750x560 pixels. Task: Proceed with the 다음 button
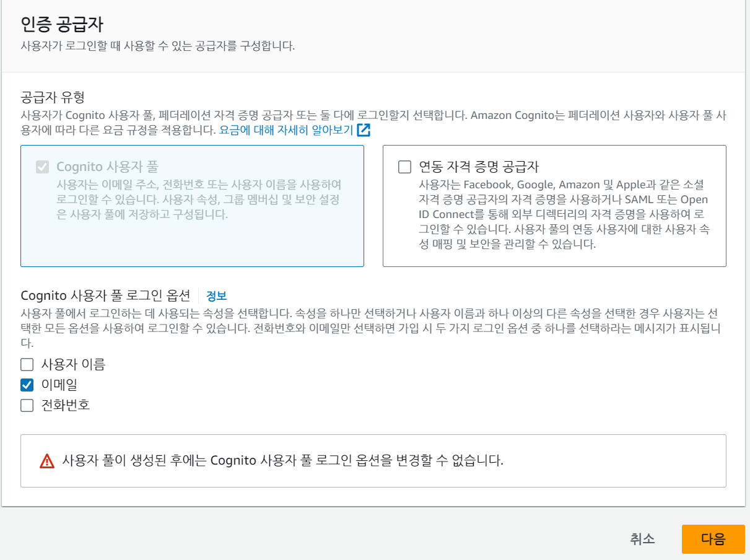(x=713, y=539)
